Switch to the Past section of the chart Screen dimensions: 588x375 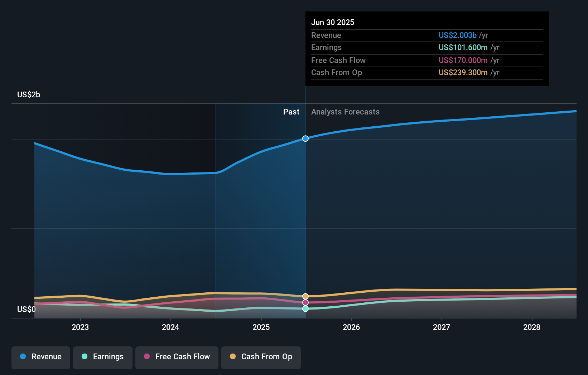(291, 112)
